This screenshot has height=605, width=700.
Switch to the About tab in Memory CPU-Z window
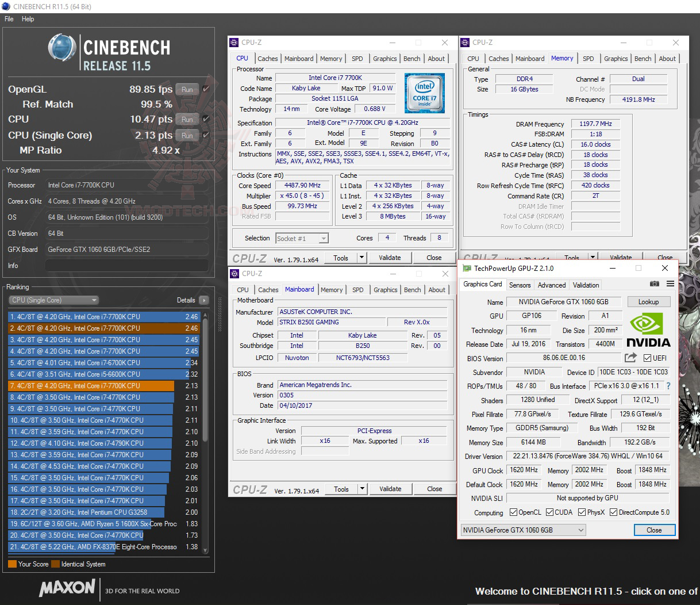tap(667, 59)
